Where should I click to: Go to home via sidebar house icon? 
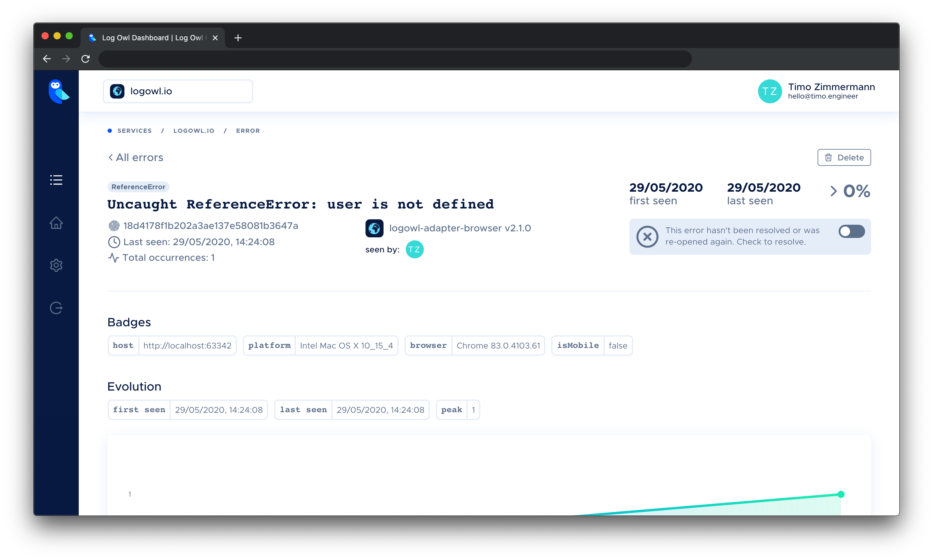click(x=56, y=223)
